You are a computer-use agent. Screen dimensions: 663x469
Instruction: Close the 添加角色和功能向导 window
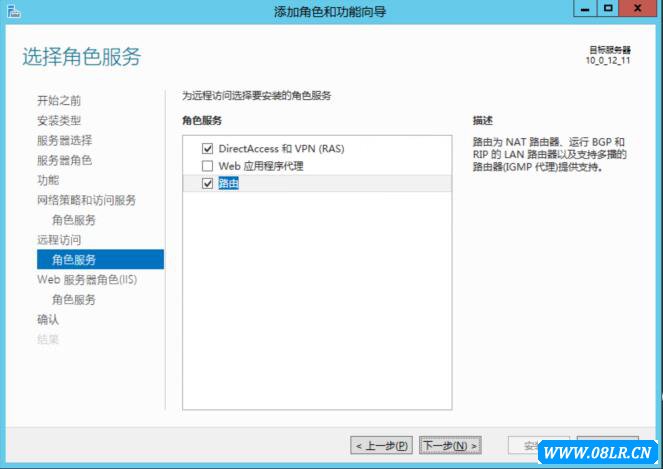tap(638, 8)
